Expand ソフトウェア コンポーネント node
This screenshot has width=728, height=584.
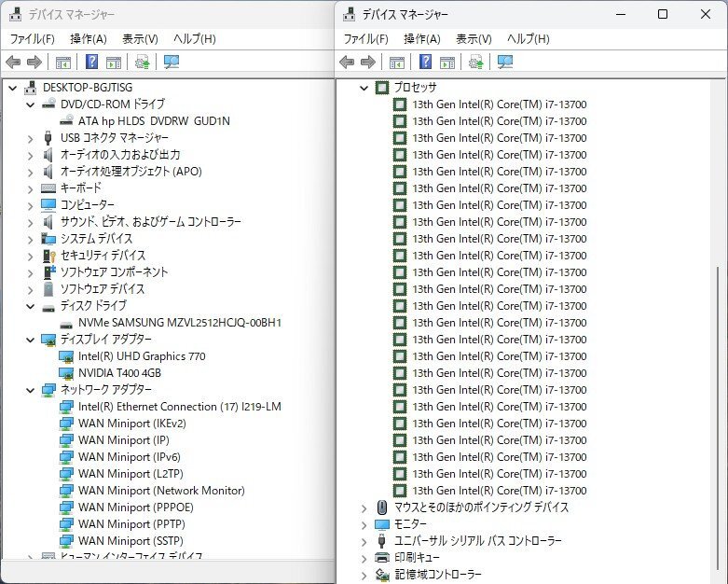30,272
